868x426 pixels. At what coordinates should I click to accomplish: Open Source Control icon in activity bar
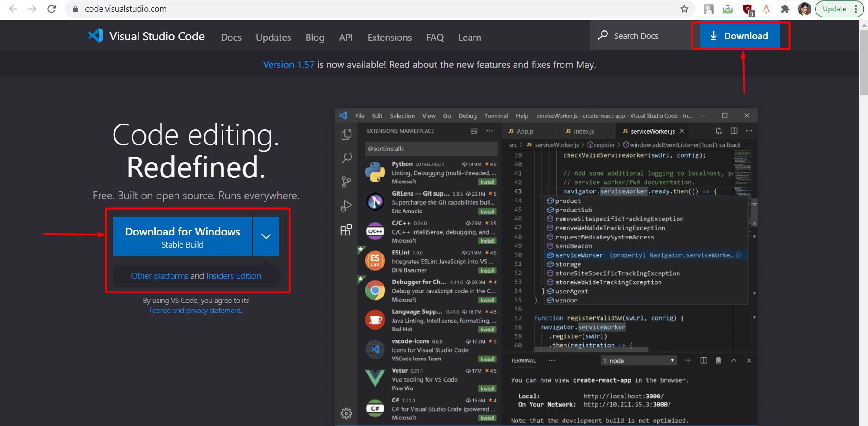[x=346, y=182]
